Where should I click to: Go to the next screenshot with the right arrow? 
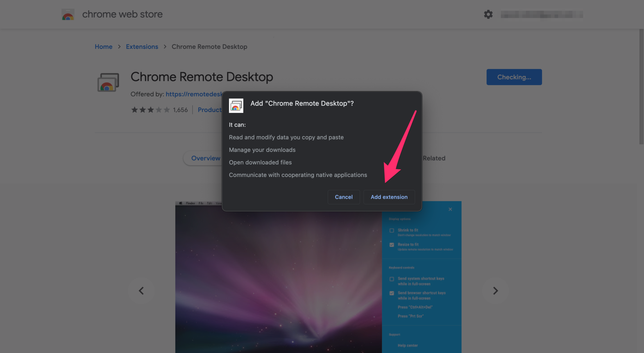[496, 290]
